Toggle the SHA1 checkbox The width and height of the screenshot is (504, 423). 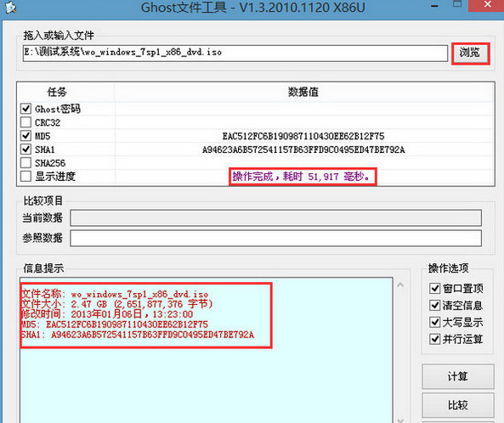pyautogui.click(x=25, y=149)
